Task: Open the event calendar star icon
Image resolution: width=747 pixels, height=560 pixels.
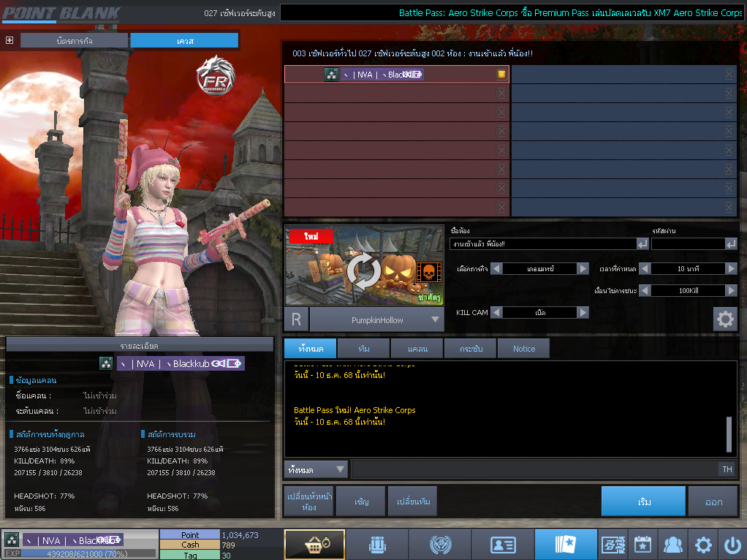Action: (x=642, y=545)
